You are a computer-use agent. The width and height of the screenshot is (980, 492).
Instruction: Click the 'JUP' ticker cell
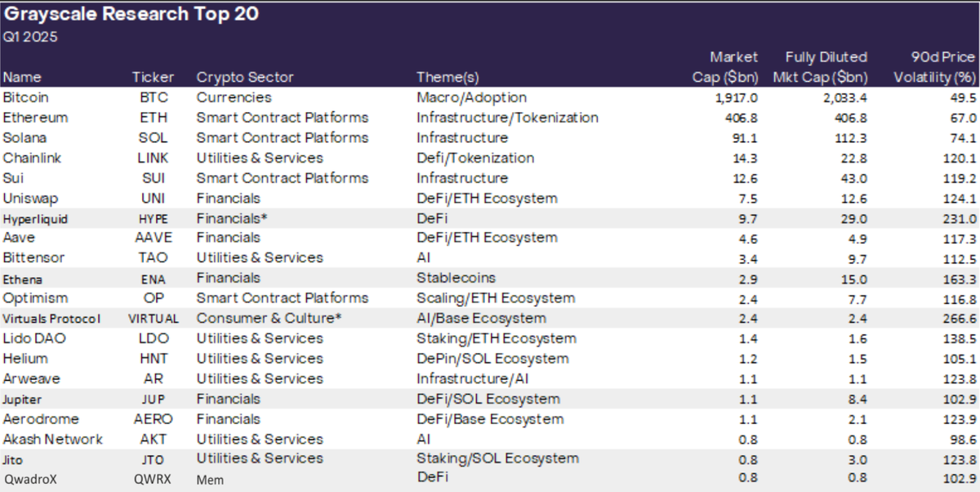click(x=154, y=400)
